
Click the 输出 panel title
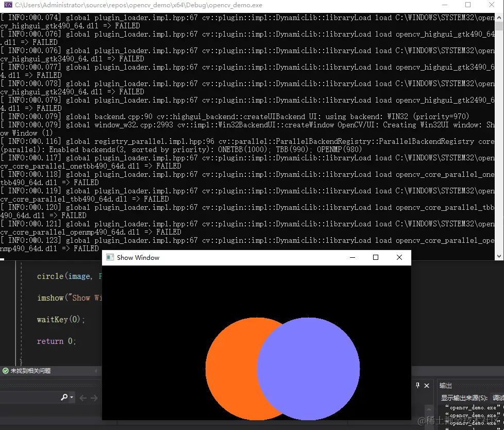[445, 386]
